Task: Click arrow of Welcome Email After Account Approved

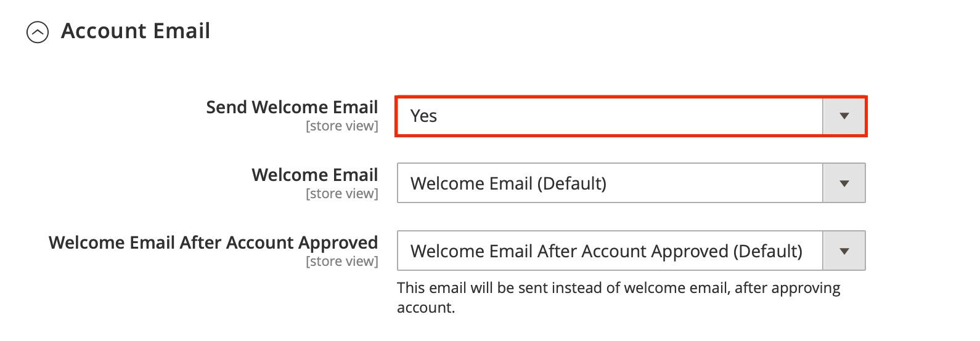Action: [844, 251]
